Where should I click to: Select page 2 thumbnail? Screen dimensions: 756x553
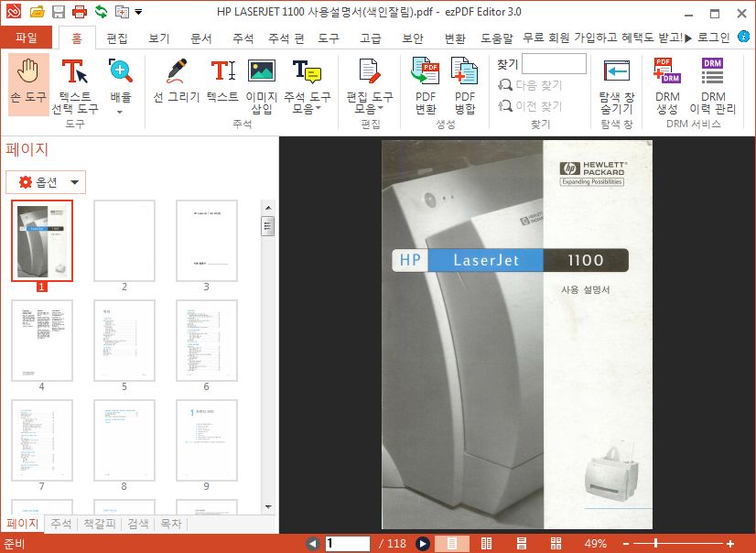124,241
